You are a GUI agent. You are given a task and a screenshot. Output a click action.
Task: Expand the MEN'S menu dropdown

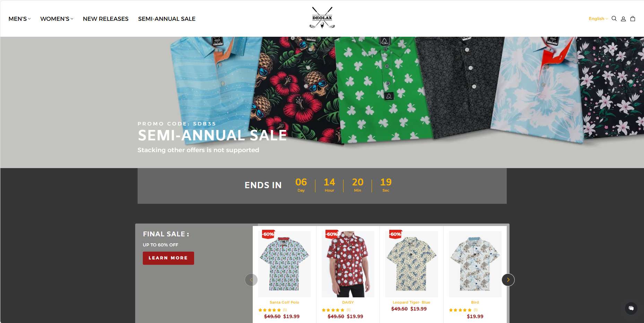19,19
